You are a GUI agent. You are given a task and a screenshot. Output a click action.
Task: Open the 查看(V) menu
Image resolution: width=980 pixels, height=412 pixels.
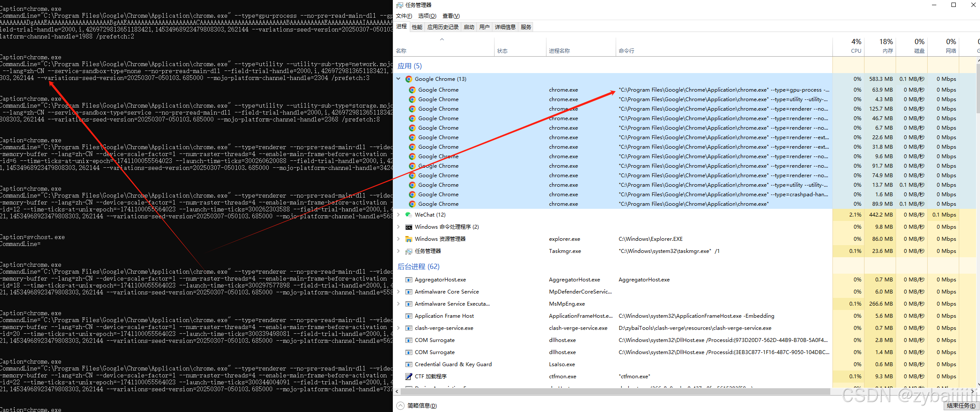point(451,16)
